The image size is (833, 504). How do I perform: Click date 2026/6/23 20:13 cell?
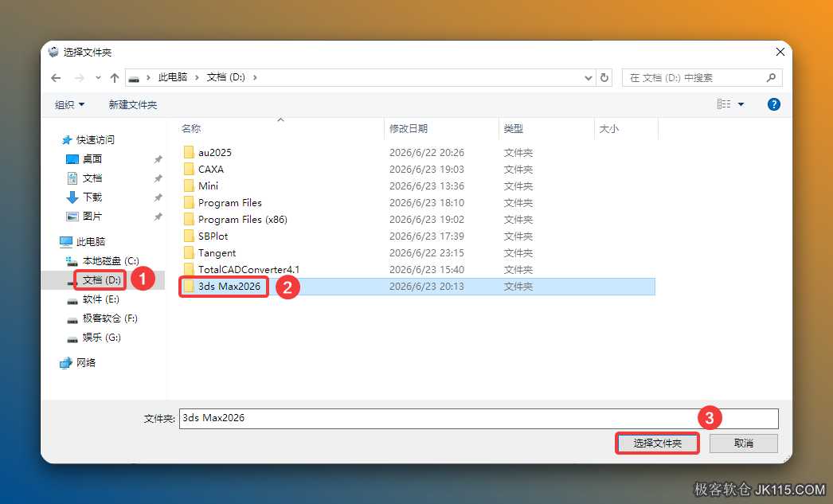[x=427, y=287]
